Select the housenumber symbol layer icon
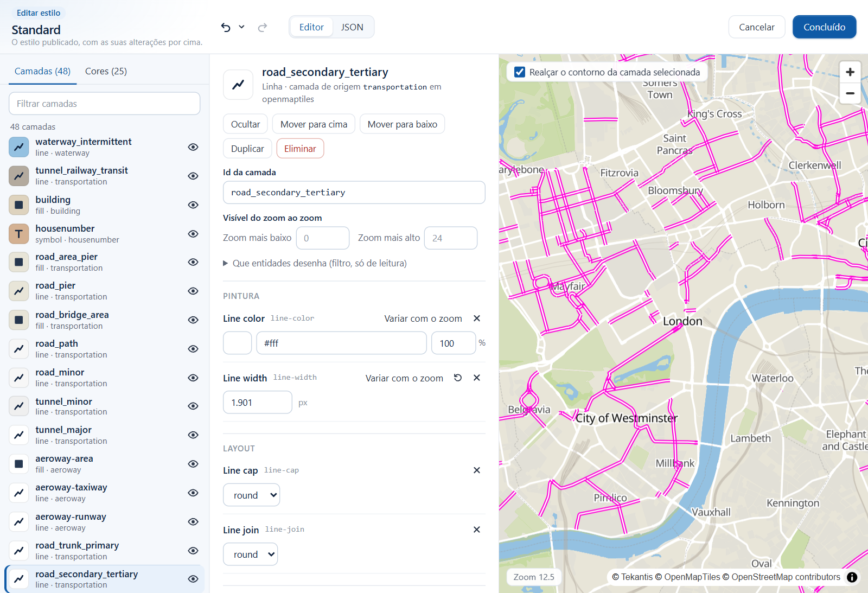Image resolution: width=868 pixels, height=593 pixels. (19, 234)
